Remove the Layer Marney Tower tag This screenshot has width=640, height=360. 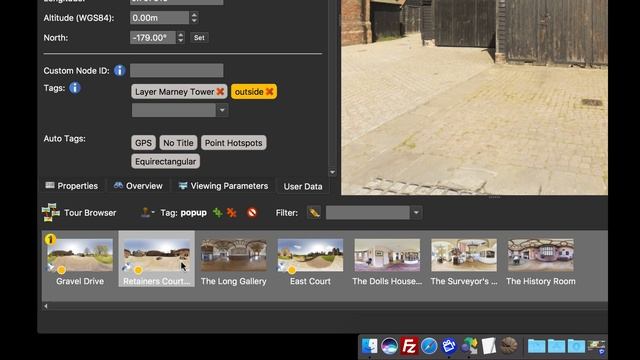pos(220,91)
